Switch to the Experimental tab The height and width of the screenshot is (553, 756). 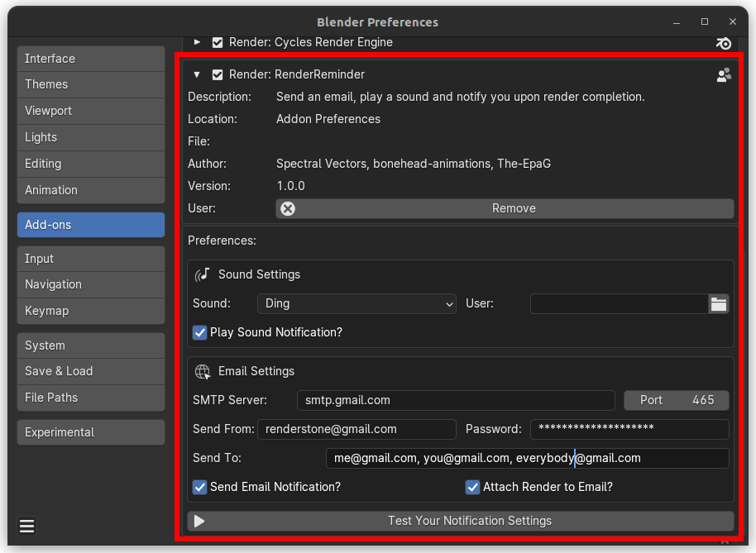(x=91, y=432)
